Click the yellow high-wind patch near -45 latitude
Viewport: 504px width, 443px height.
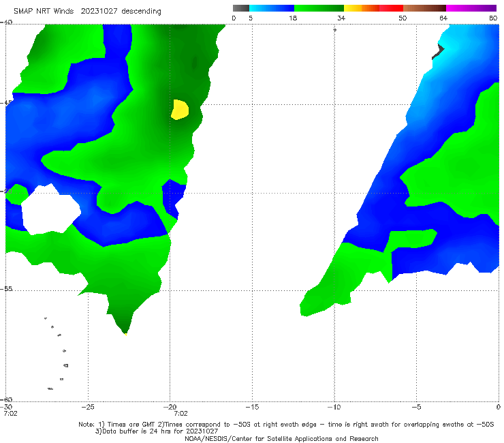pos(180,110)
